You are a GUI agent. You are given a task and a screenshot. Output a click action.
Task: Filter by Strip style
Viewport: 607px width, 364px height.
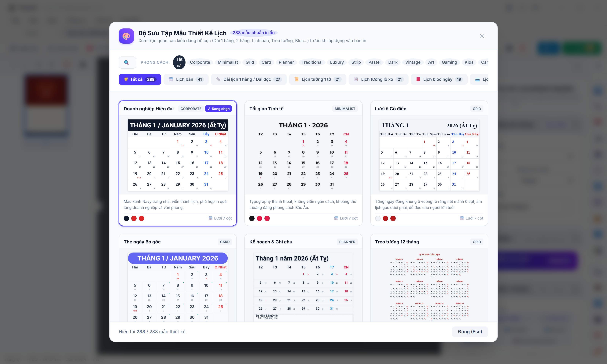[356, 62]
